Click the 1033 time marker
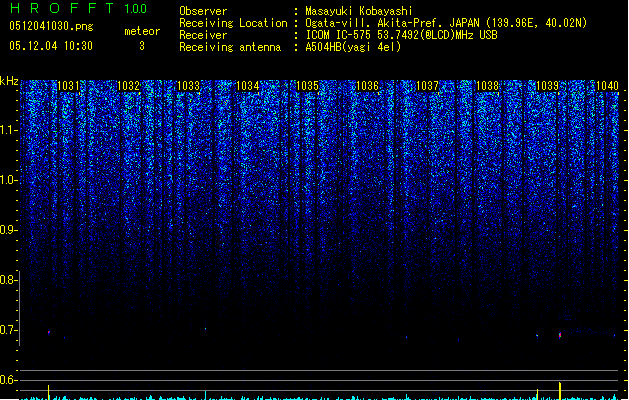This screenshot has width=629, height=400. pyautogui.click(x=188, y=86)
